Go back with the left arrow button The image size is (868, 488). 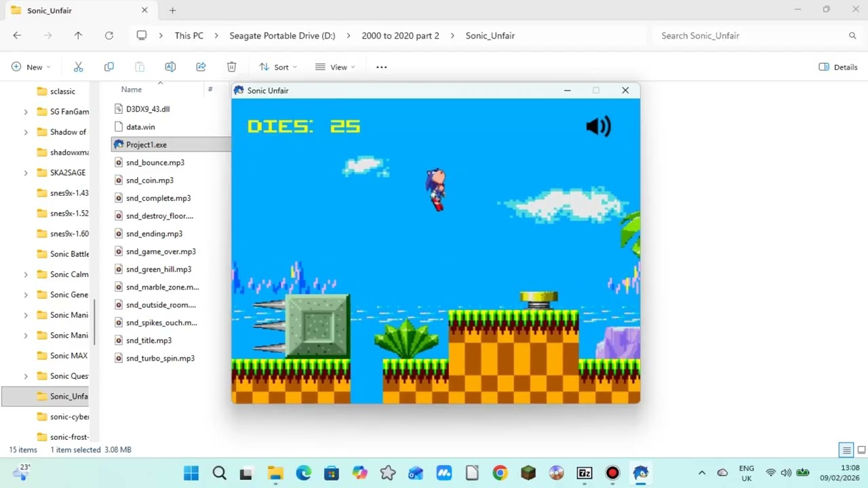[x=17, y=35]
